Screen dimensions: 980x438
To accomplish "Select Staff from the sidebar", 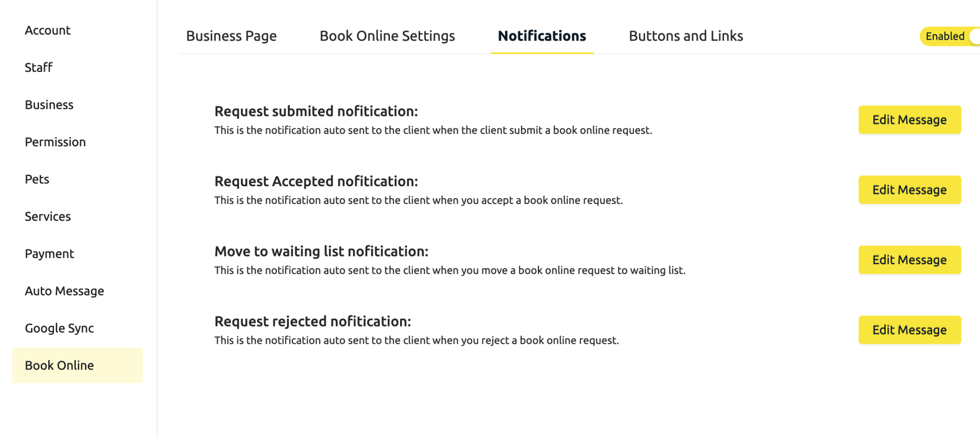I will [x=38, y=67].
